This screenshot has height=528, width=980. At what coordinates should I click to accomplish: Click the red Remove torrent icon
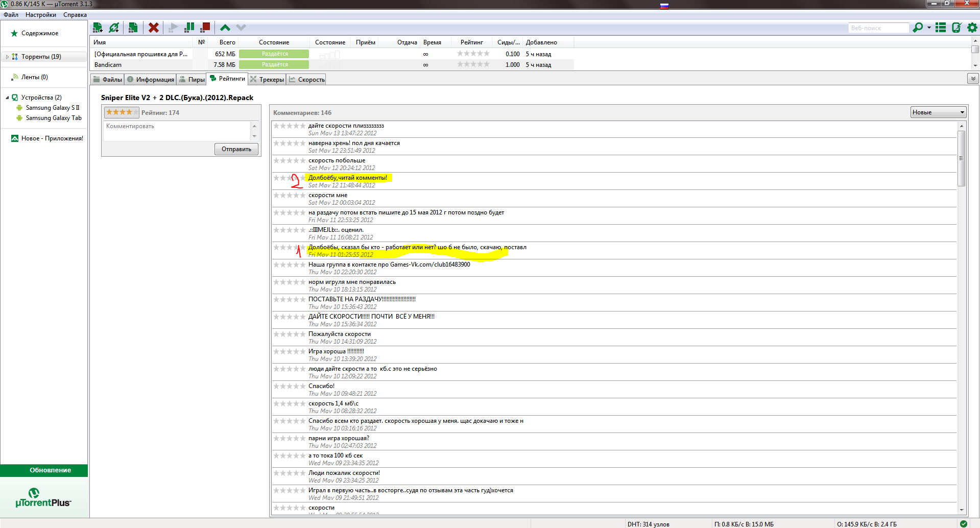point(153,28)
